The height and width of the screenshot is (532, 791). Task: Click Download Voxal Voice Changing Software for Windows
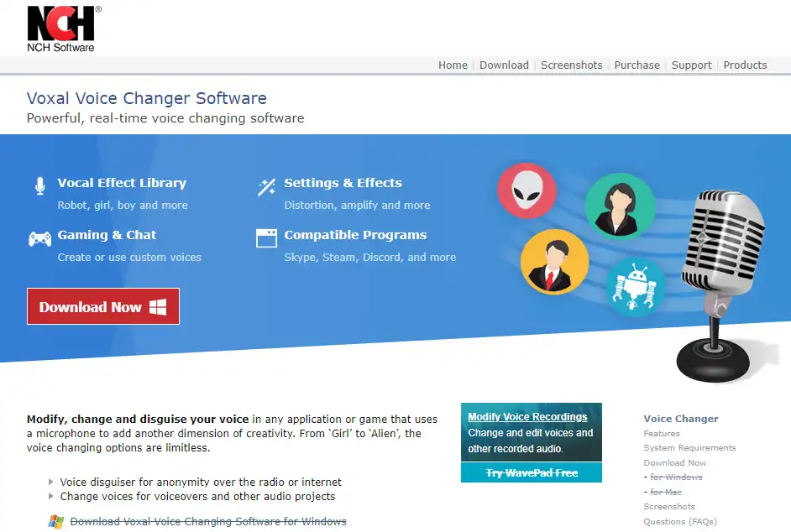pos(208,521)
